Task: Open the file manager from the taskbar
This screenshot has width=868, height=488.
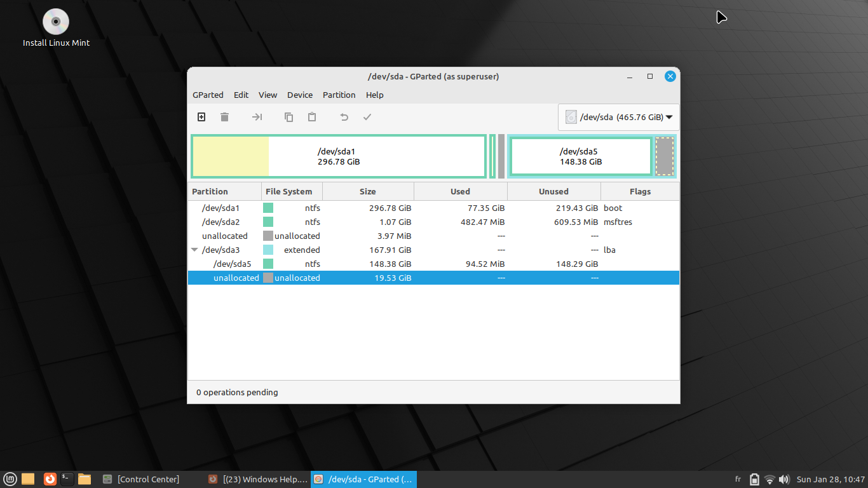Action: tap(85, 479)
